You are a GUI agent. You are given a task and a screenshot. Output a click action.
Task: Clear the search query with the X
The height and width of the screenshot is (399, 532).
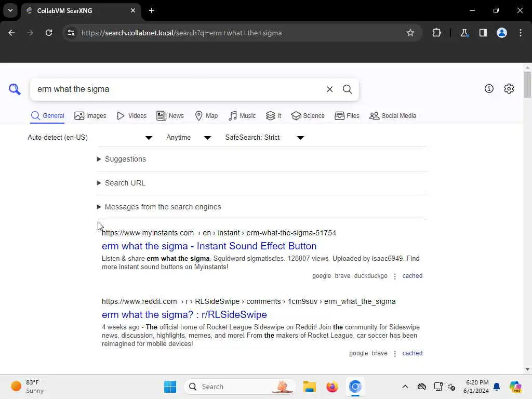[x=329, y=89]
